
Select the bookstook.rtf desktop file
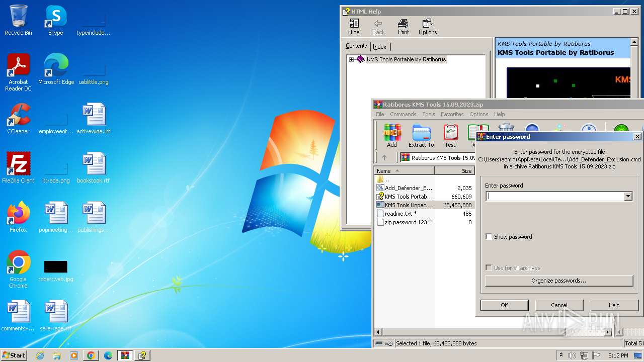(94, 168)
